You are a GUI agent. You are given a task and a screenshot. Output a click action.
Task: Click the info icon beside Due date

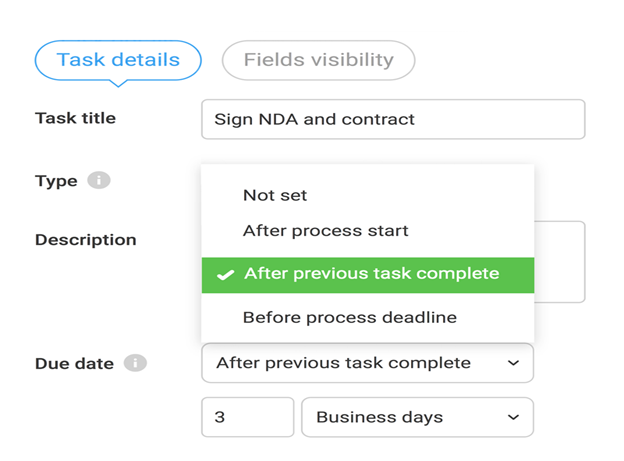(x=135, y=363)
